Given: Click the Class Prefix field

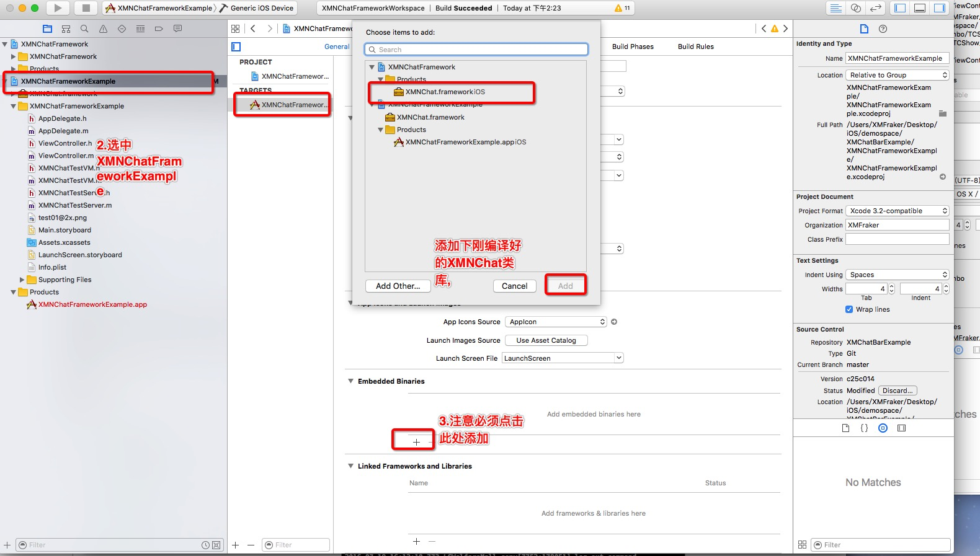Looking at the screenshot, I should 898,239.
